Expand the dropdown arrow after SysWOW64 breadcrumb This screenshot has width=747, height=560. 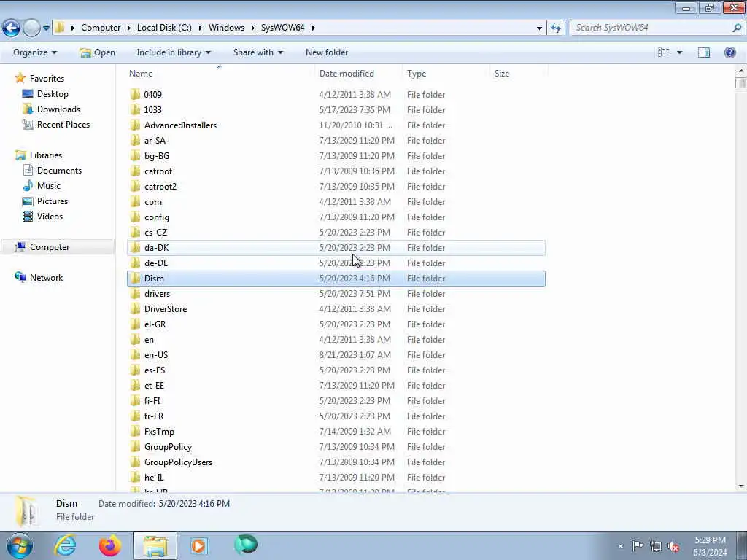click(314, 28)
